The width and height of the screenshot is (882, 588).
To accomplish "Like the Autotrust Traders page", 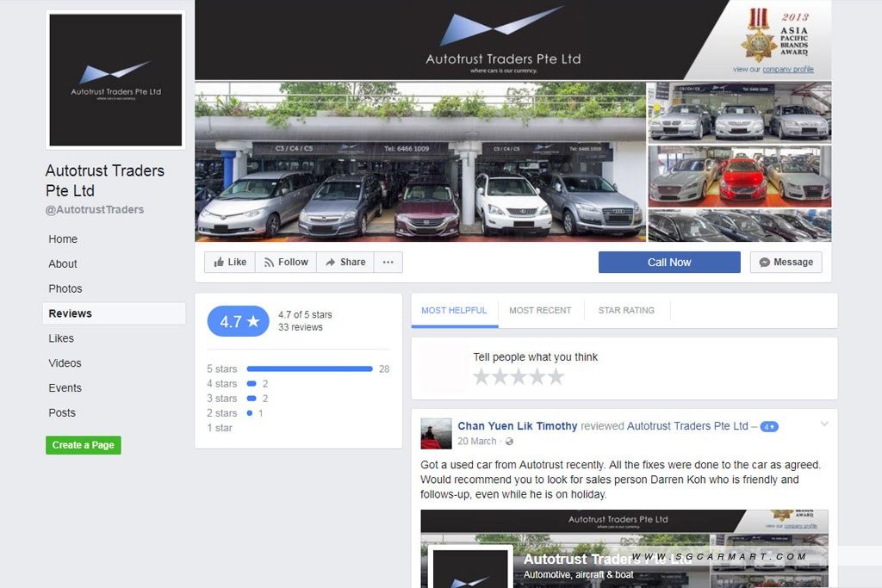I will (x=230, y=262).
